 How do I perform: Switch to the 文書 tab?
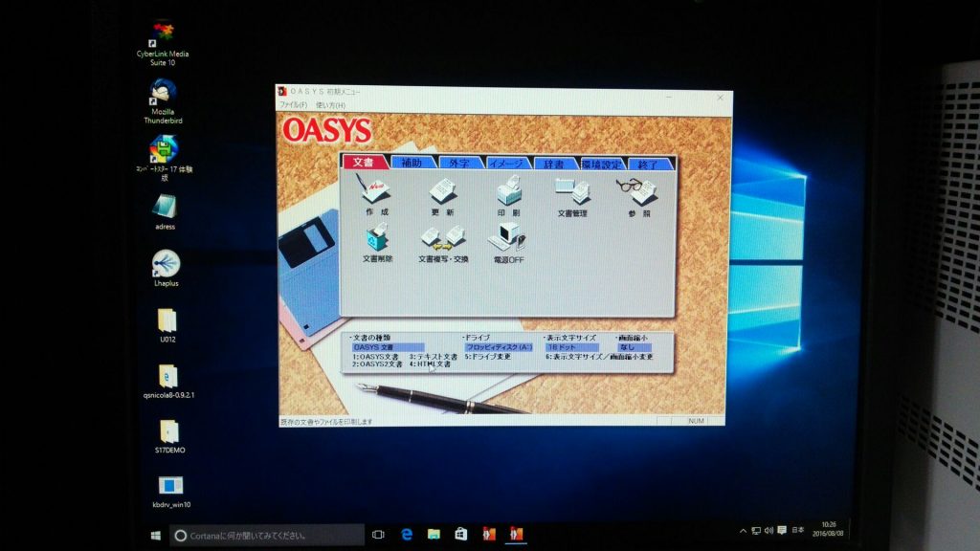(x=364, y=163)
